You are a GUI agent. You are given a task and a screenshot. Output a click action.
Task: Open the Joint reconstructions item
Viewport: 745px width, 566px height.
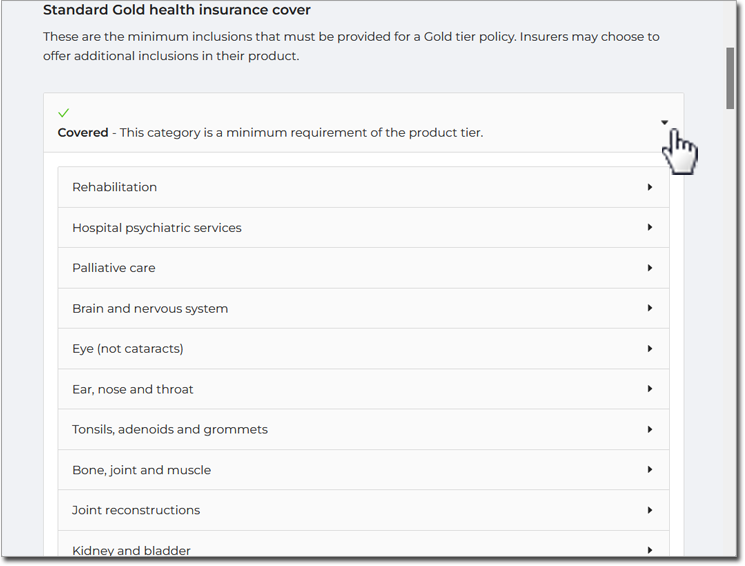click(363, 510)
